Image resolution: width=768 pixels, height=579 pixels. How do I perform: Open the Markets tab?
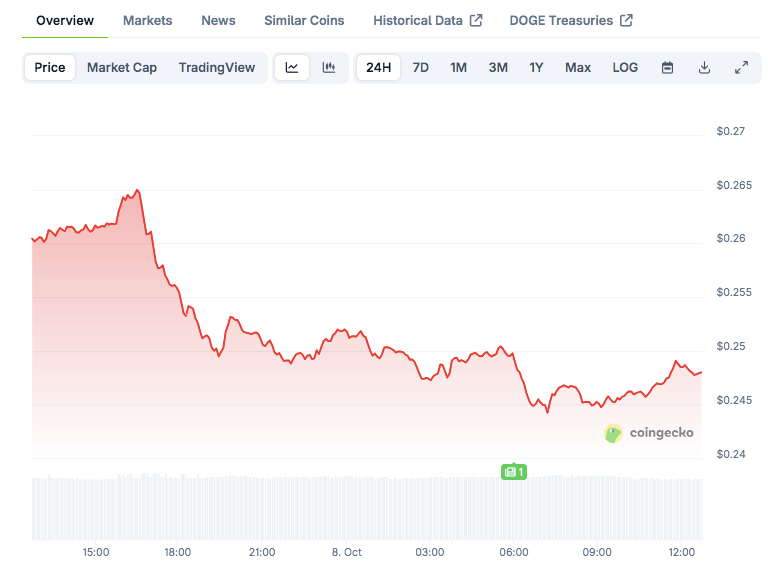tap(147, 20)
